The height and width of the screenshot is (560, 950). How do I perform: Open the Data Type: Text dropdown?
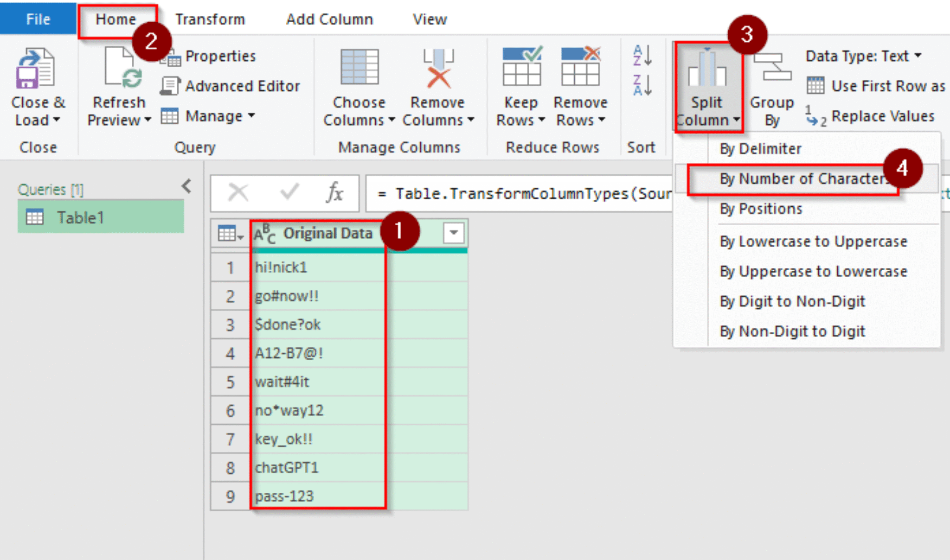864,56
